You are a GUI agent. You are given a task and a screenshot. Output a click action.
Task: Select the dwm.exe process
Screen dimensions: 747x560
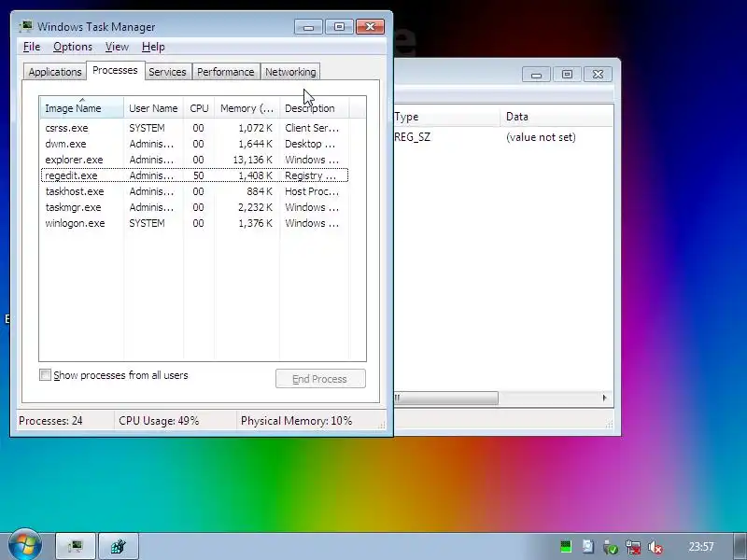pyautogui.click(x=194, y=144)
